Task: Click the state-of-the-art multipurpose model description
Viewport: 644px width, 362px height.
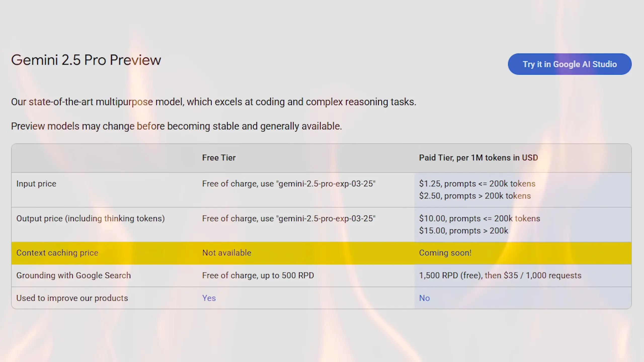Action: (x=214, y=102)
